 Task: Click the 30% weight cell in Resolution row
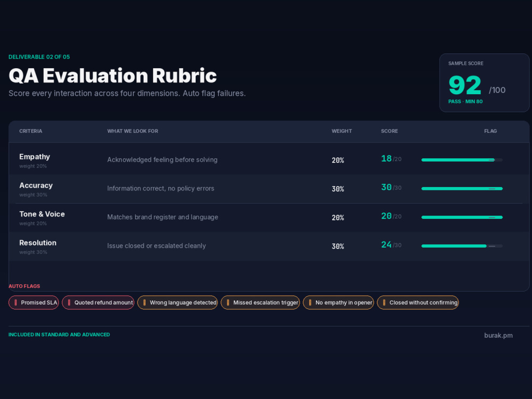338,246
